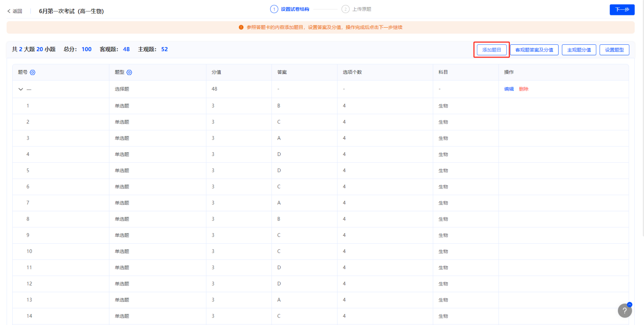Viewport: 644px width, 325px height.
Task: Open 主观题分值 settings
Action: click(579, 50)
